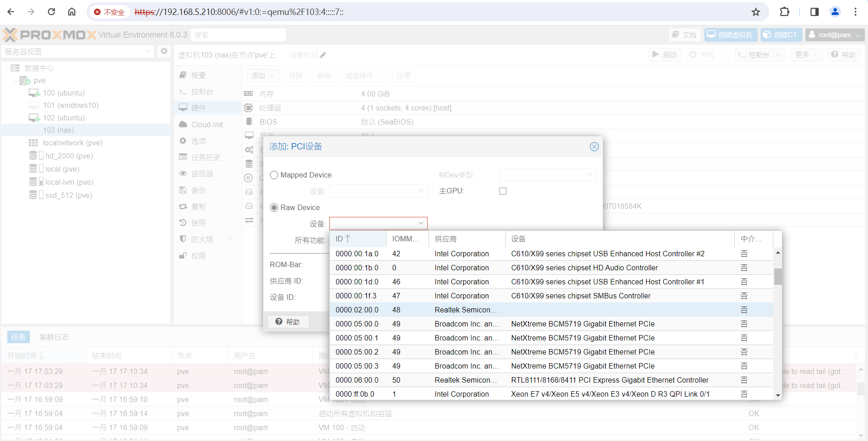Click the help button in the dialog
This screenshot has width=868, height=441.
(x=288, y=321)
